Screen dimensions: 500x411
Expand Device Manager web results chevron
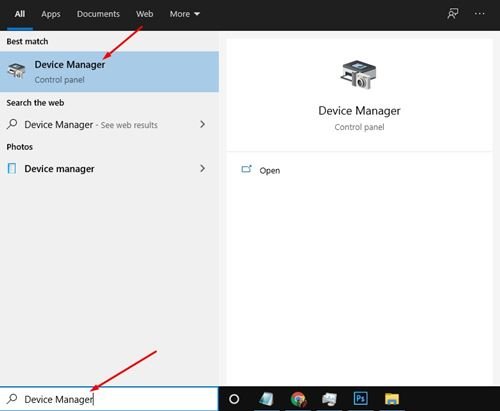point(202,124)
